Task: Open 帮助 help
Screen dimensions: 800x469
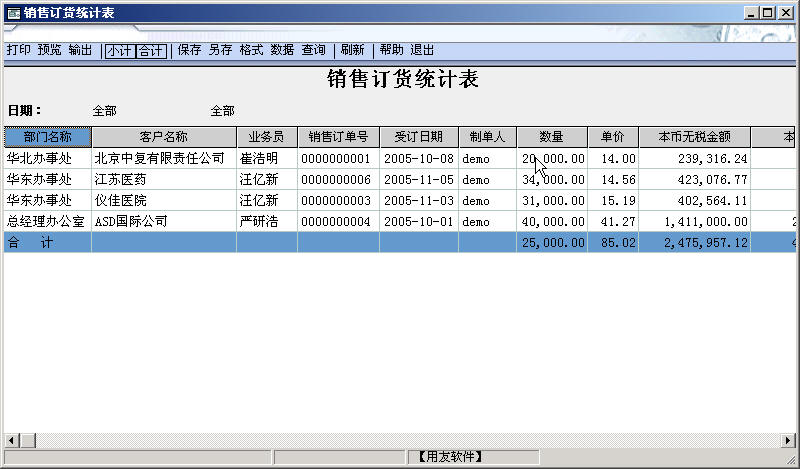Action: pyautogui.click(x=391, y=50)
